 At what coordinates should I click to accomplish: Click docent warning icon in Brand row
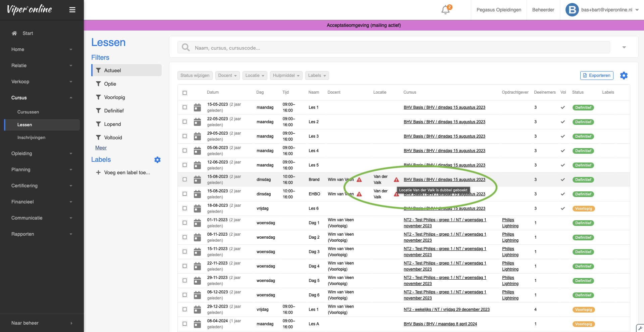point(359,180)
